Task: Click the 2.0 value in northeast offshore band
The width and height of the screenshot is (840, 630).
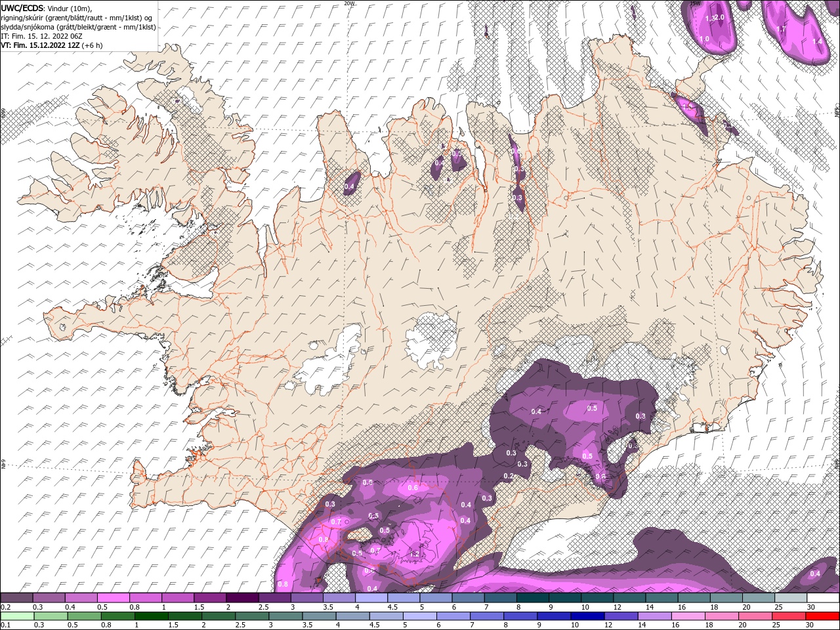Action: [x=719, y=18]
